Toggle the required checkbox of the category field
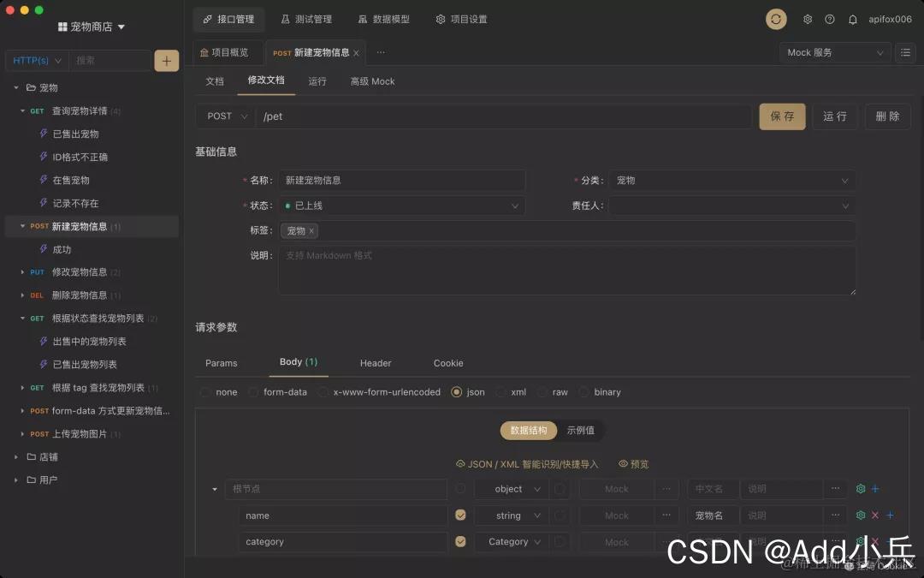This screenshot has height=578, width=924. pyautogui.click(x=460, y=541)
